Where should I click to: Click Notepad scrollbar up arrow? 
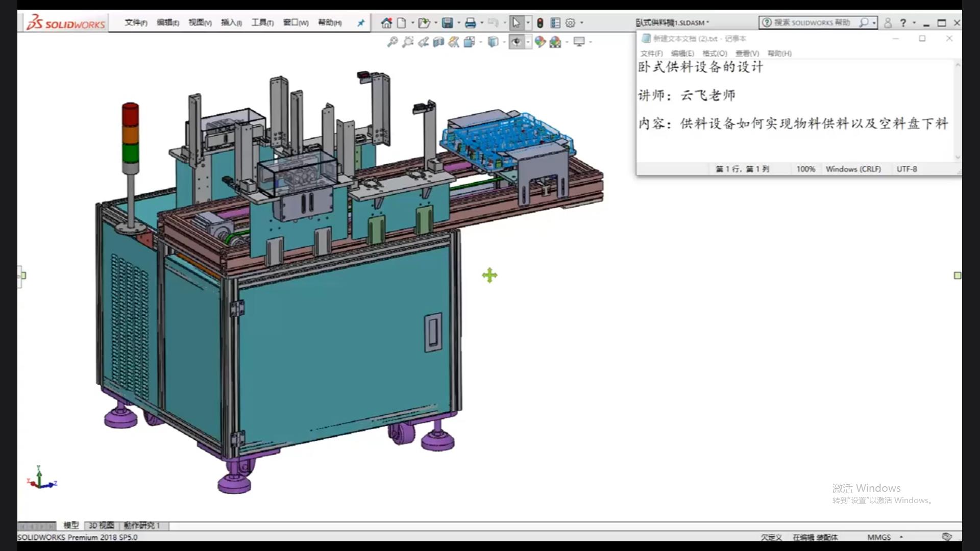pyautogui.click(x=958, y=65)
